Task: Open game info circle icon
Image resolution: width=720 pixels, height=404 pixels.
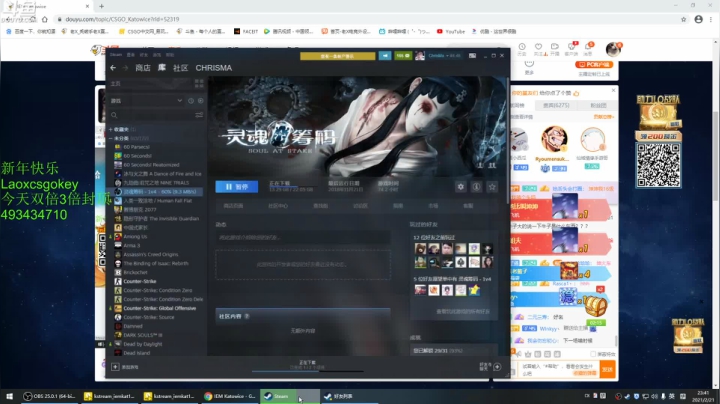Action: (476, 186)
